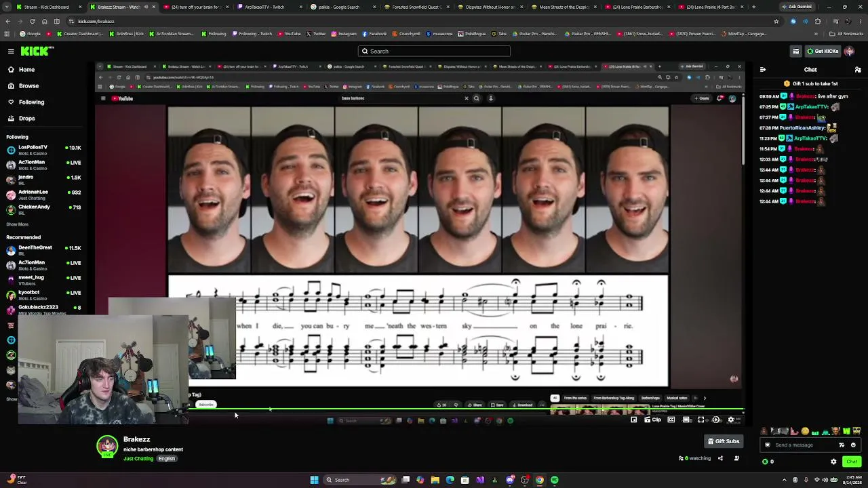Viewport: 868px width, 488px height.
Task: Open LosPollosTV channel in Following list
Action: click(x=43, y=150)
